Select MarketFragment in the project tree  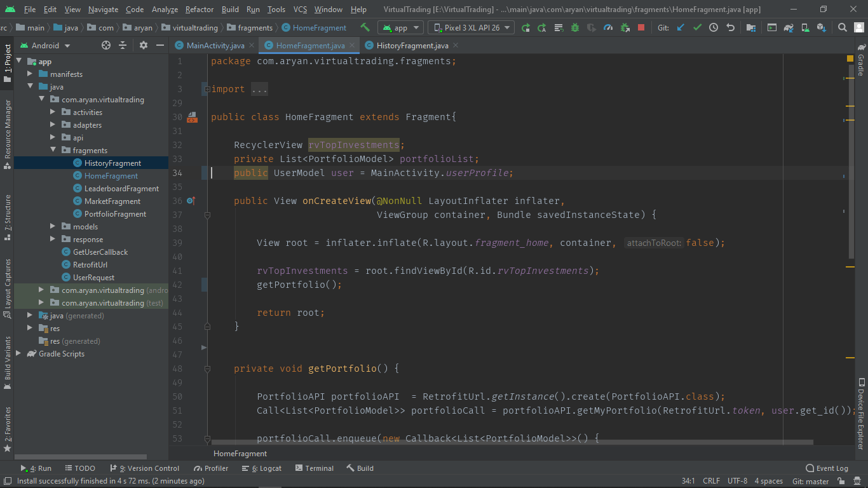pos(113,201)
